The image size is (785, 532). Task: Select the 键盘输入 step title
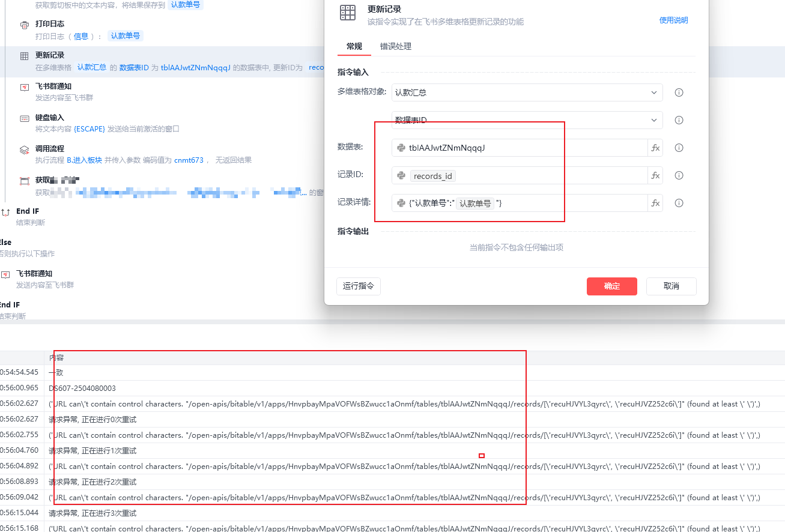pos(50,118)
